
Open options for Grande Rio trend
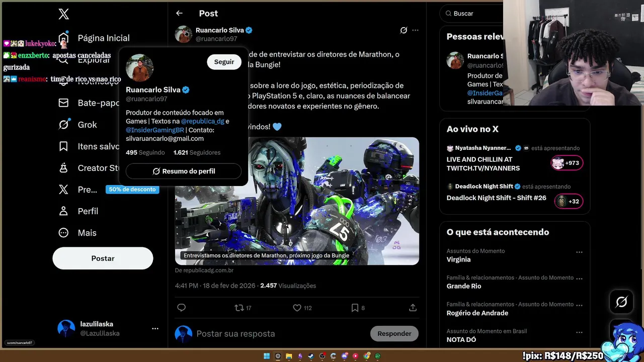point(579,279)
